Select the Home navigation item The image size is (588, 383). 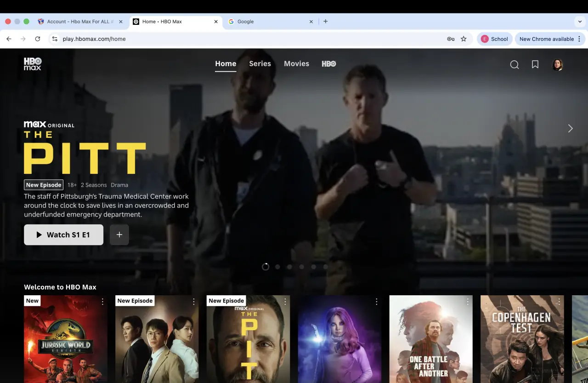[x=226, y=64]
